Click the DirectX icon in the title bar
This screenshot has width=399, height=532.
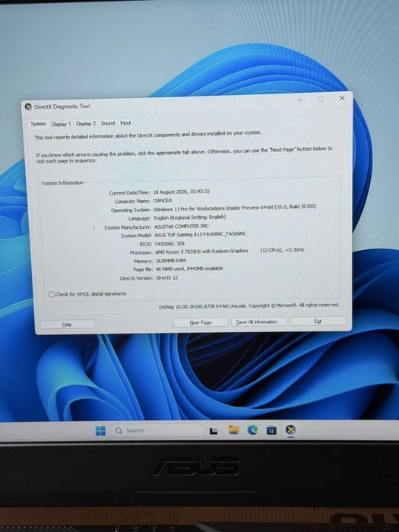29,107
